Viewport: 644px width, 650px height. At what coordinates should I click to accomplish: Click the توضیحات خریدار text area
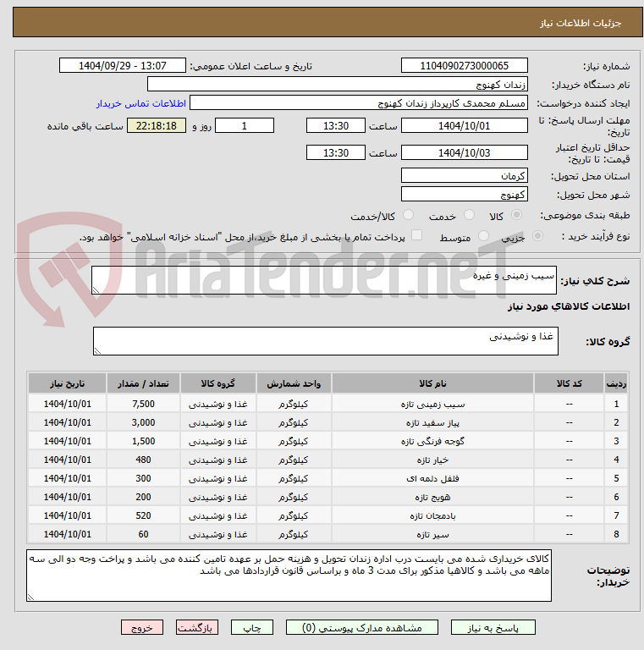pos(289,576)
